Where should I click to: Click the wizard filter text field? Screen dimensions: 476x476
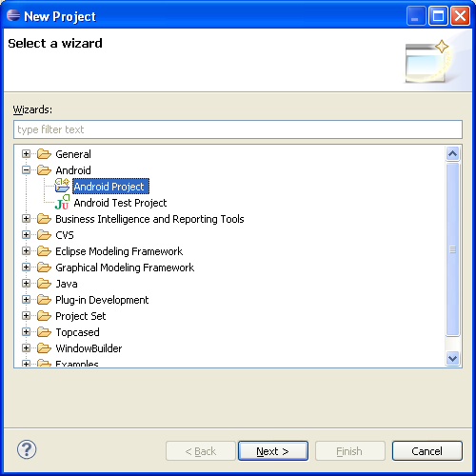[238, 129]
